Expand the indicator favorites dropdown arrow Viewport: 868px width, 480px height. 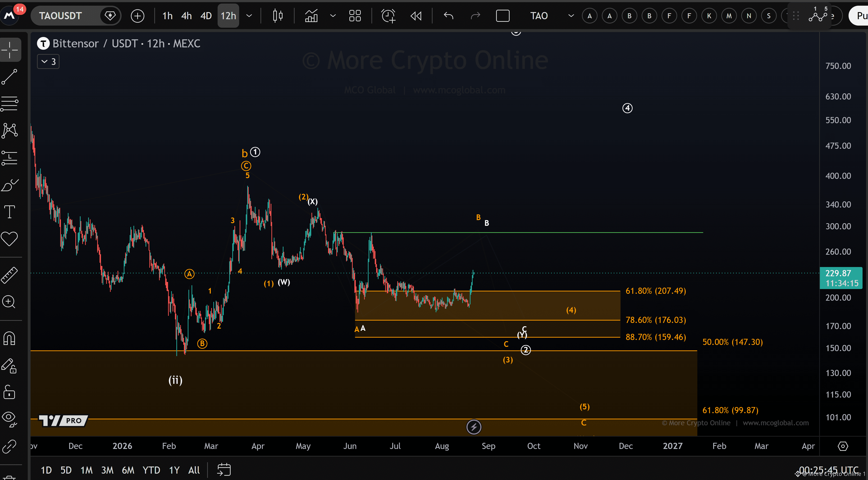pyautogui.click(x=333, y=16)
